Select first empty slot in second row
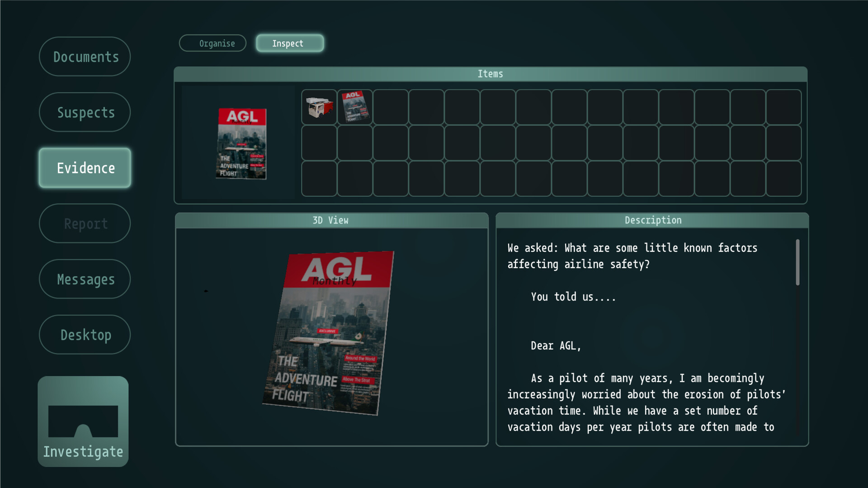Image resolution: width=868 pixels, height=488 pixels. (319, 143)
